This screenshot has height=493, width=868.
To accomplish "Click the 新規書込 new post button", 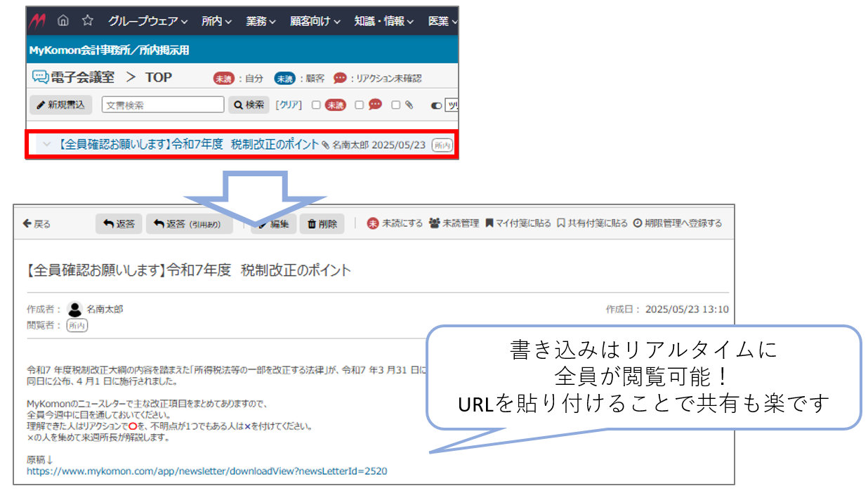I will pyautogui.click(x=60, y=105).
